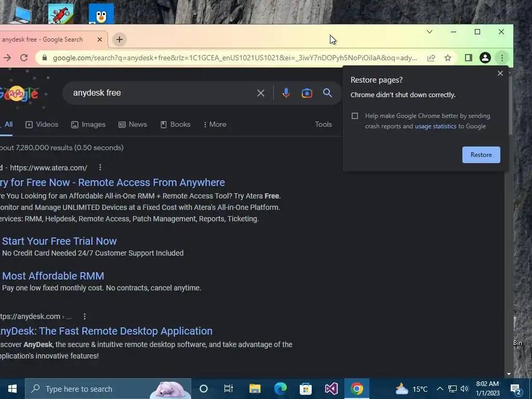
Task: Enable sending crash reports checkbox
Action: coord(355,116)
